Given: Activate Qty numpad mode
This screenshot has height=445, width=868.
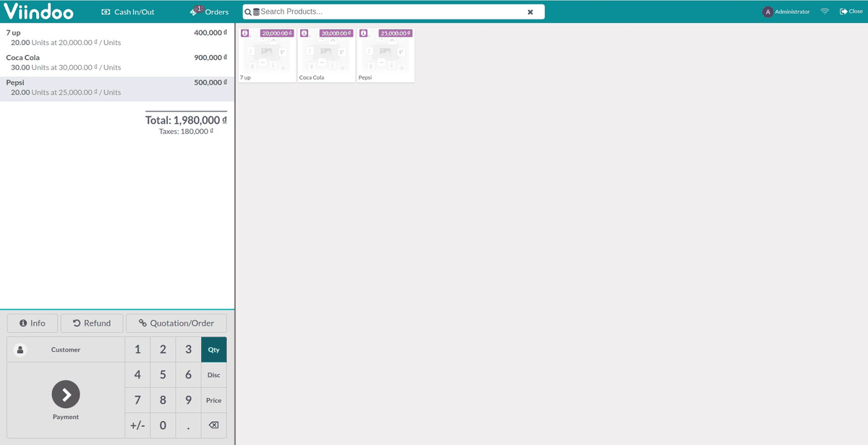Looking at the screenshot, I should (213, 349).
